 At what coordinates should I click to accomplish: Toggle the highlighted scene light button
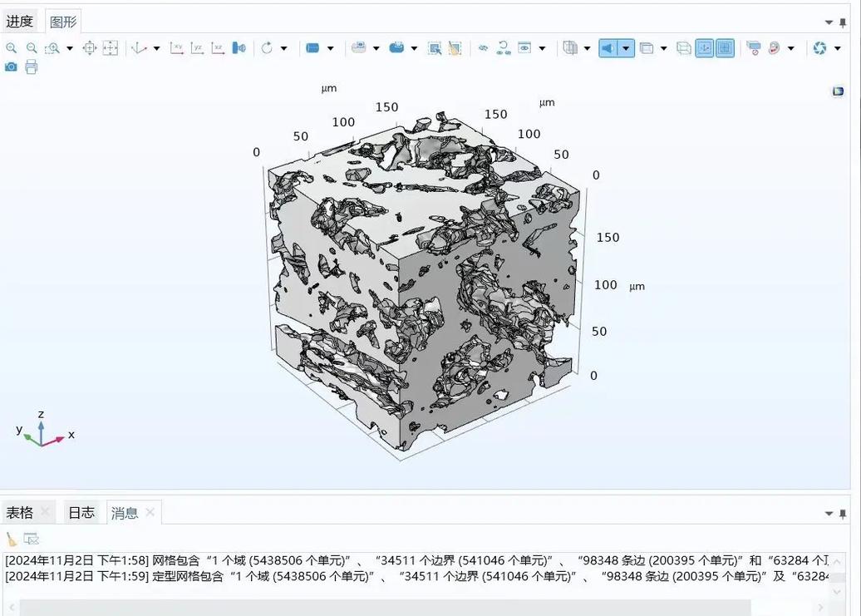click(x=608, y=48)
